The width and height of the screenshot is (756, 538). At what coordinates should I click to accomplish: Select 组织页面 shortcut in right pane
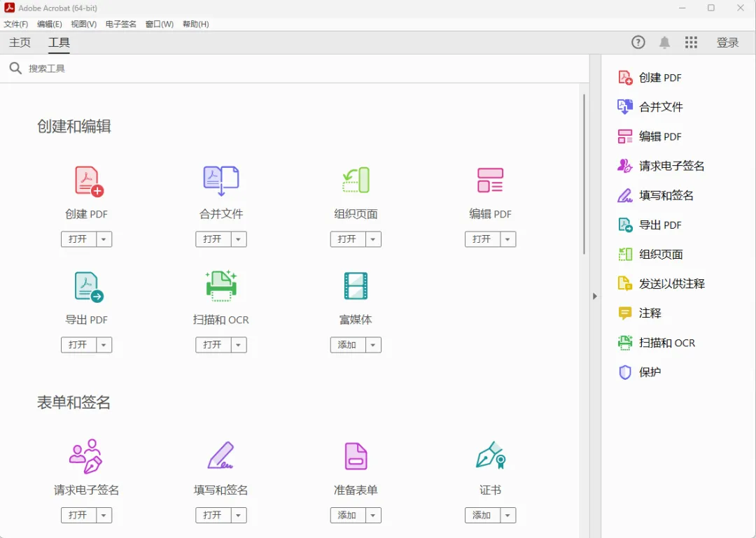point(650,254)
